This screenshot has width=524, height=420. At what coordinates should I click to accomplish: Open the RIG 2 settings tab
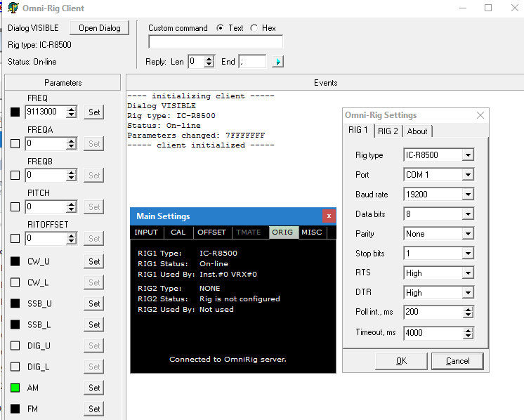click(388, 131)
